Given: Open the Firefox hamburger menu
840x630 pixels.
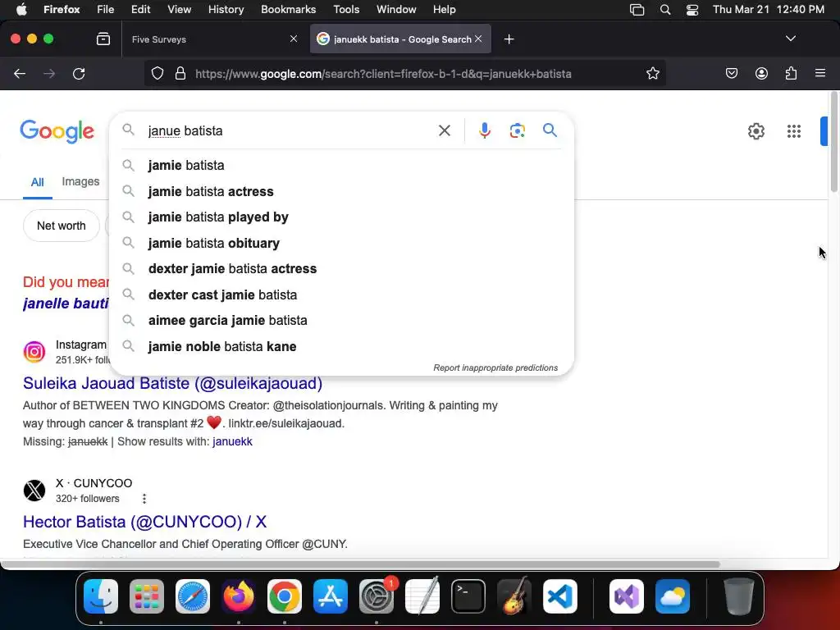Looking at the screenshot, I should pos(820,73).
